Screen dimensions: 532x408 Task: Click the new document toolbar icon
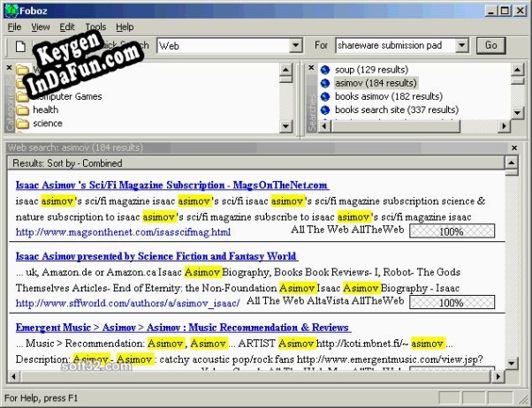pos(20,46)
